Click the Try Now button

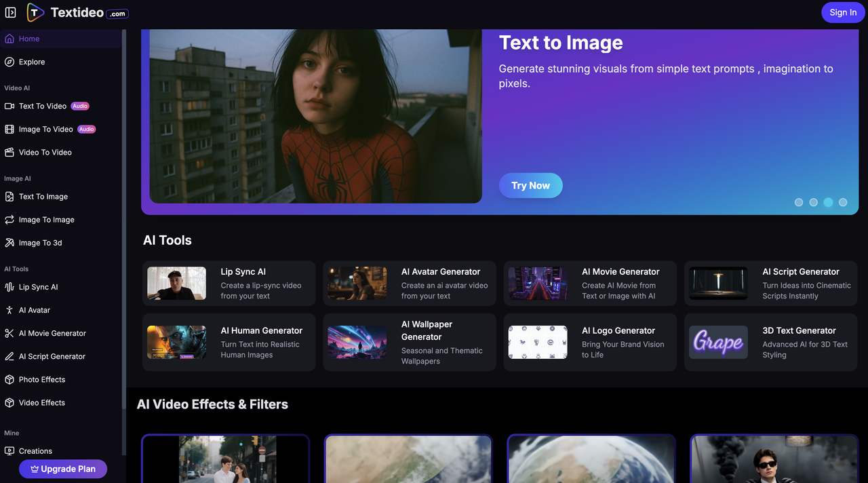pyautogui.click(x=530, y=185)
